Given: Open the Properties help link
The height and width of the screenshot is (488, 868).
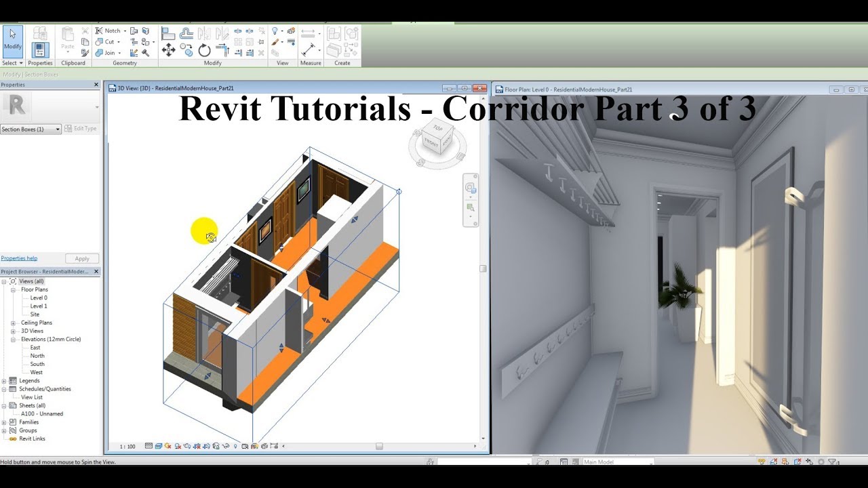Looking at the screenshot, I should point(19,258).
